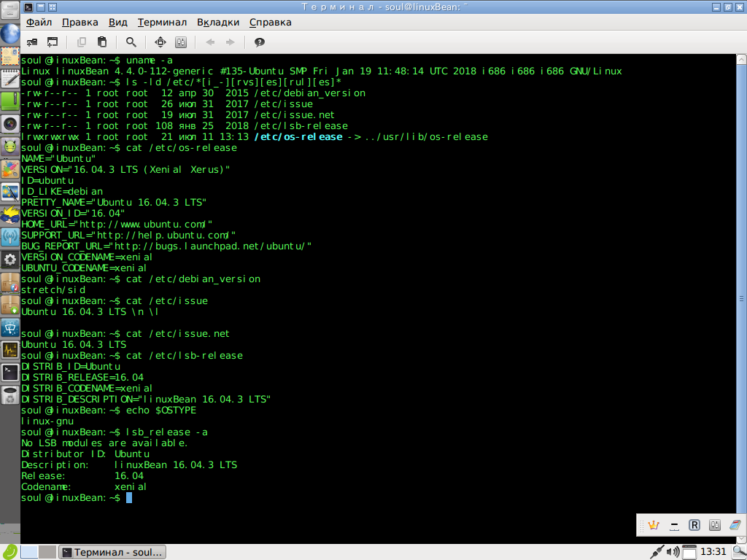Viewport: 747px width, 560px height.
Task: Click the /etc/os-release highlighted symlink name
Action: 298,136
